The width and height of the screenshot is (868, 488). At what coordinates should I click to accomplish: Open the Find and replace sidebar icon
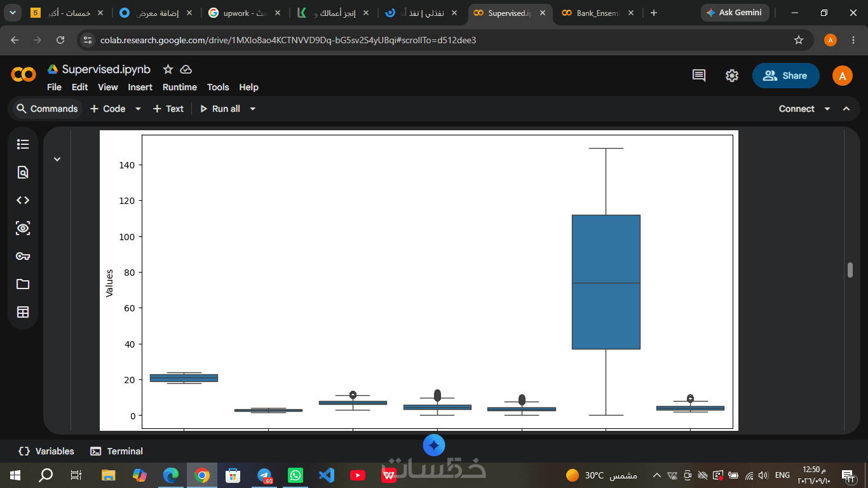(x=23, y=172)
